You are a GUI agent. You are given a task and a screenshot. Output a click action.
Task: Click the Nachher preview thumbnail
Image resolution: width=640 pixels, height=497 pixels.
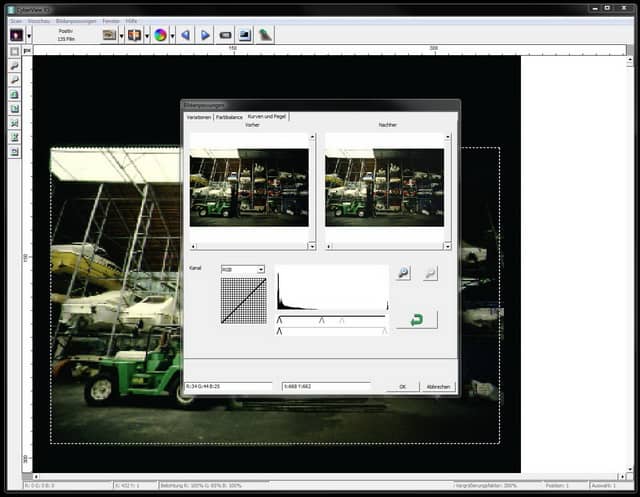384,187
